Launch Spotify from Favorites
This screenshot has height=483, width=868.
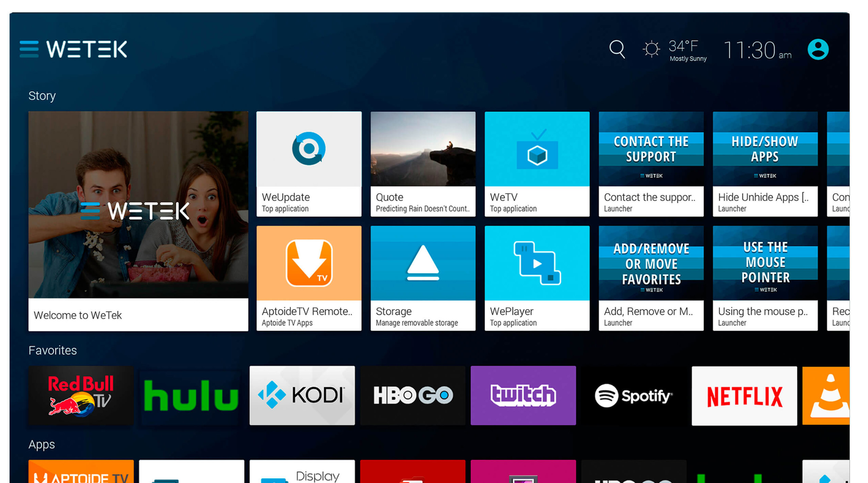pos(634,396)
